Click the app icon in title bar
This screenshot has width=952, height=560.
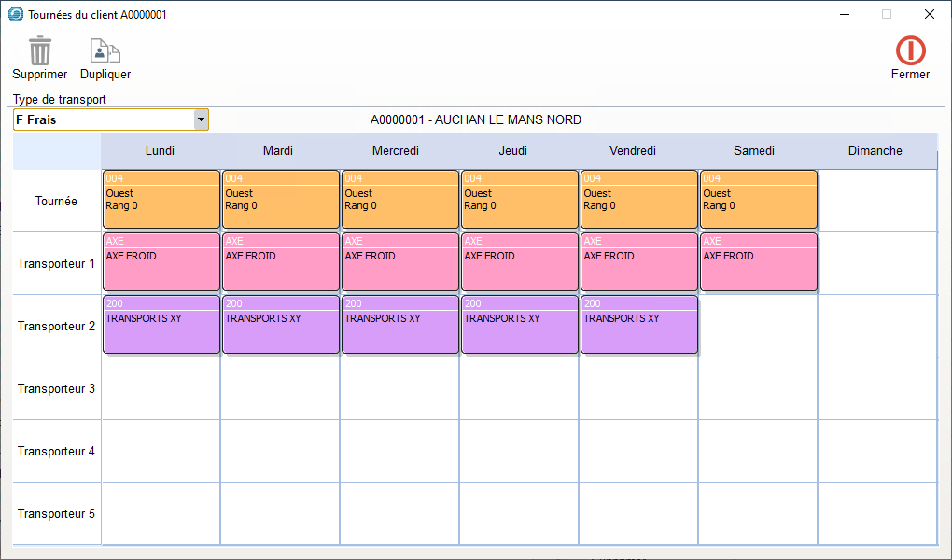coord(15,14)
